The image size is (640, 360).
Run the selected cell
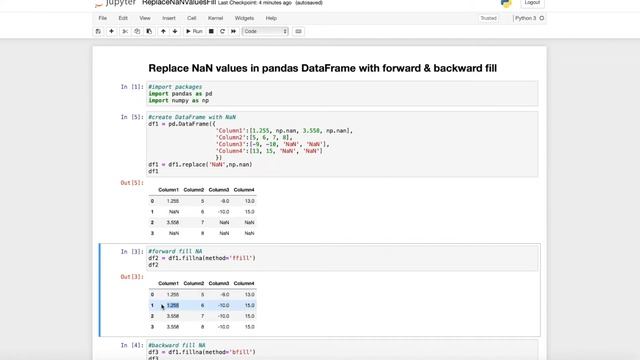point(194,31)
